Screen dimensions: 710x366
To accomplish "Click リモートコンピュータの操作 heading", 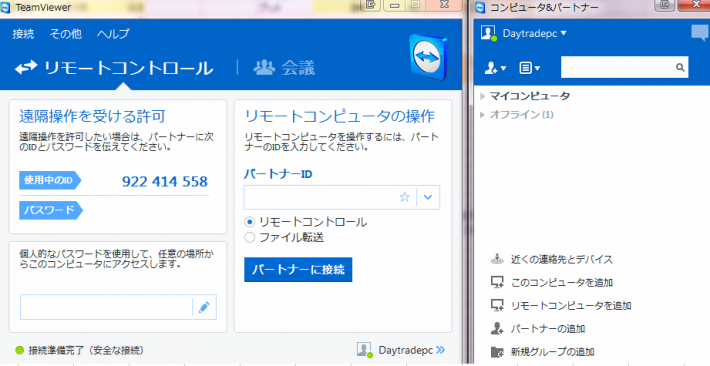I will coord(339,116).
